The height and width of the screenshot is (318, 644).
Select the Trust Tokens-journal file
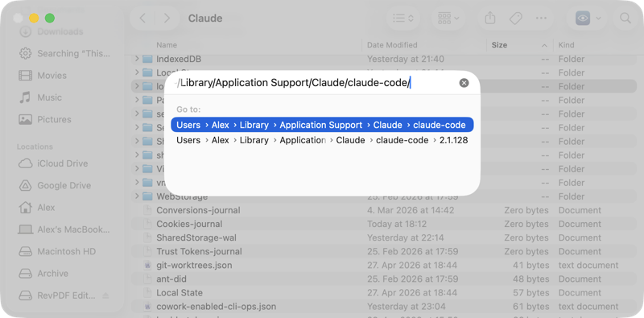(x=383, y=251)
